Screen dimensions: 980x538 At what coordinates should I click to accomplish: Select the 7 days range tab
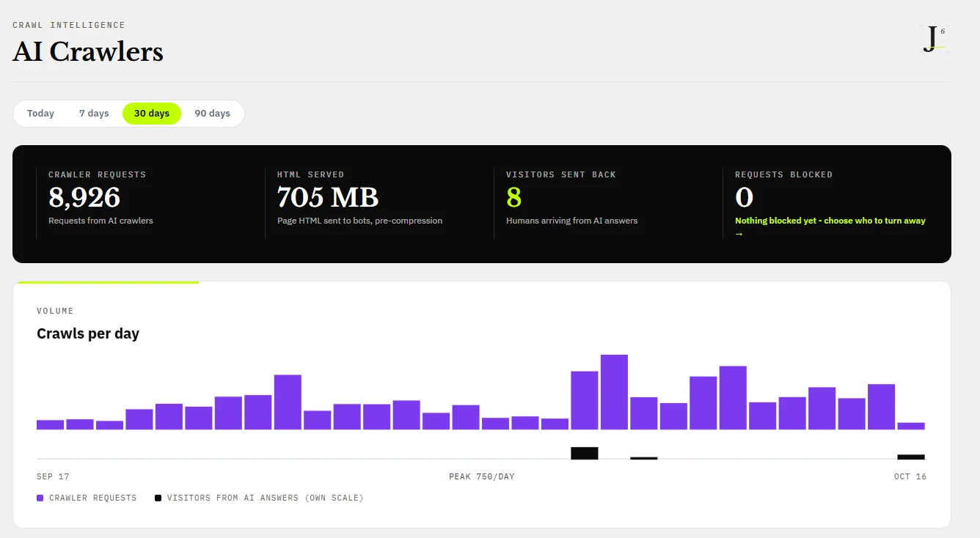click(94, 114)
